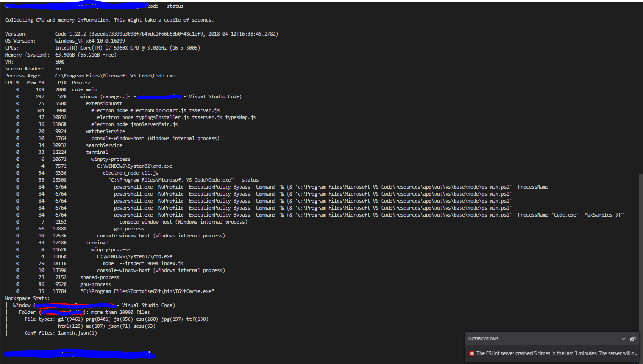Click the 'typingsInstaller.js tsserver.js typesMap.js' row
Viewport: 643px width, 364px height.
(136, 118)
